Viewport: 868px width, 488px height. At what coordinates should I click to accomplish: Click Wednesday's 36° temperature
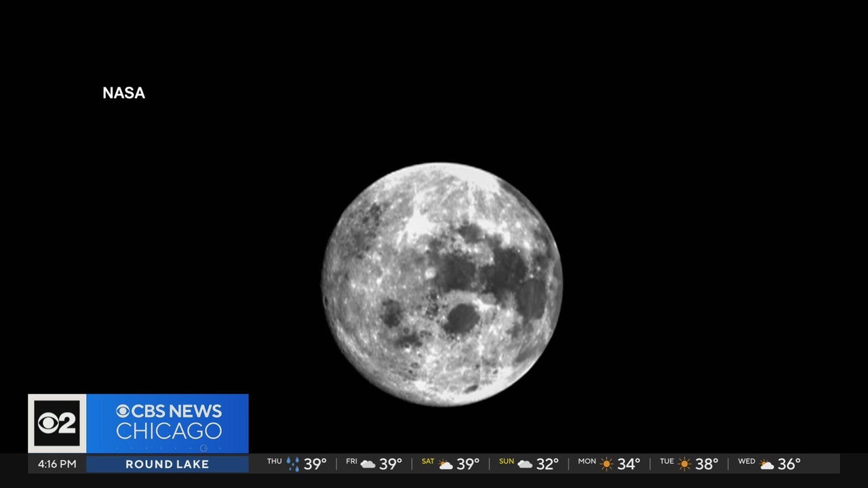[x=789, y=464]
